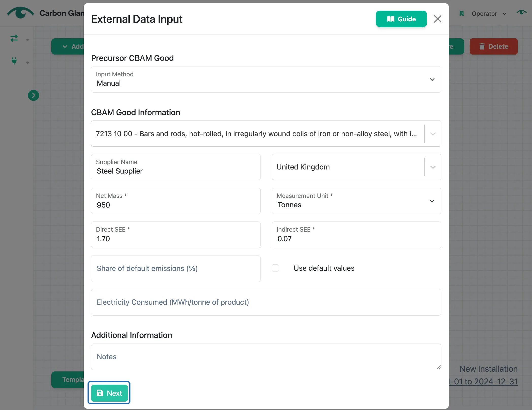Click the Net Mass input field
This screenshot has width=532, height=410.
point(176,201)
